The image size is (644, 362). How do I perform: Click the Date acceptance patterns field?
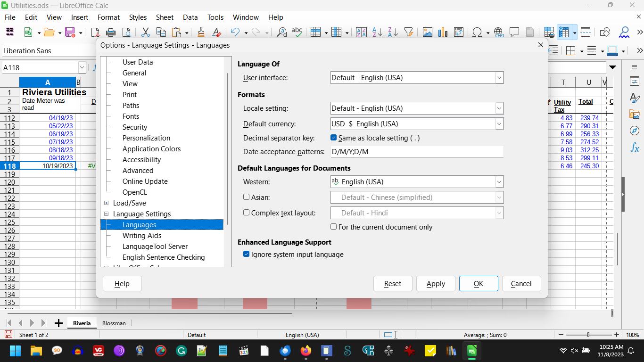[417, 152]
